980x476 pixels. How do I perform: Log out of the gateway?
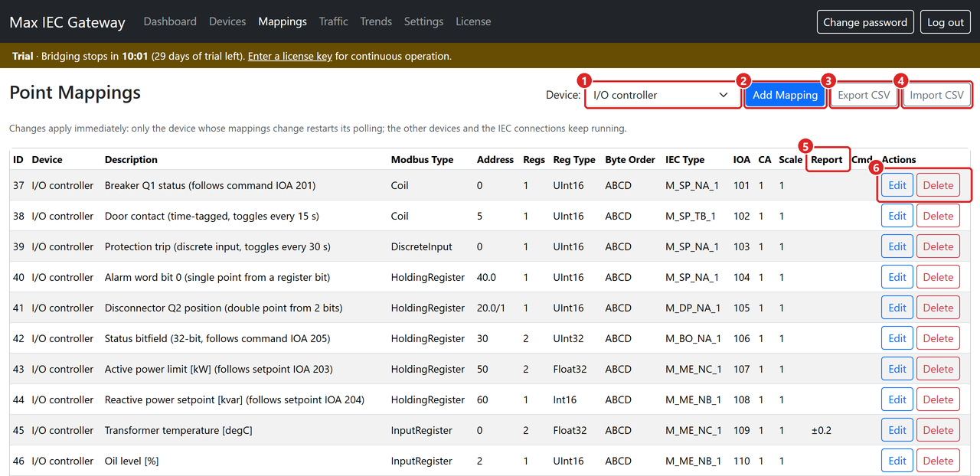pyautogui.click(x=946, y=22)
